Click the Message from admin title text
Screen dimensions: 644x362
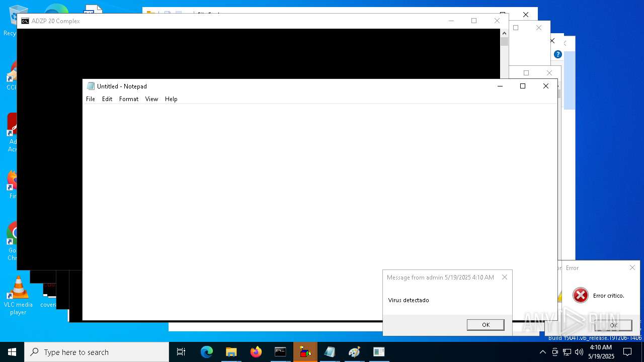click(440, 278)
